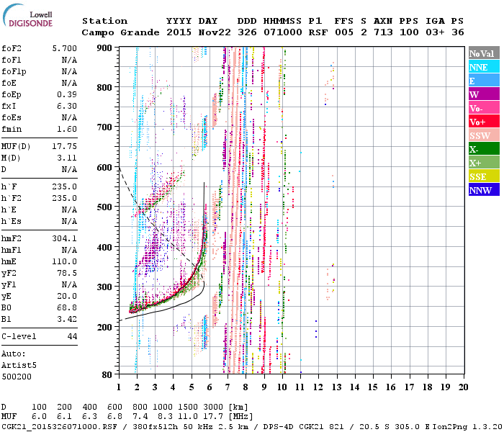Viewport: 504px width, 432px height.
Task: Click the time value 071000
Action: [283, 32]
